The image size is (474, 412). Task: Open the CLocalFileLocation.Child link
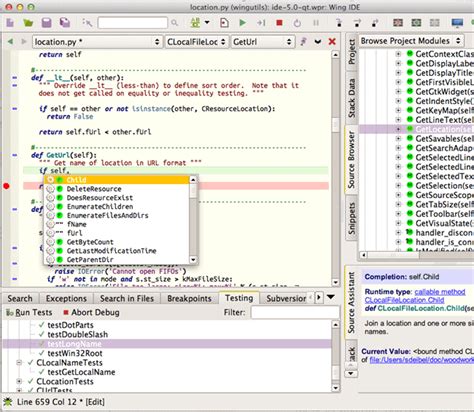(404, 300)
